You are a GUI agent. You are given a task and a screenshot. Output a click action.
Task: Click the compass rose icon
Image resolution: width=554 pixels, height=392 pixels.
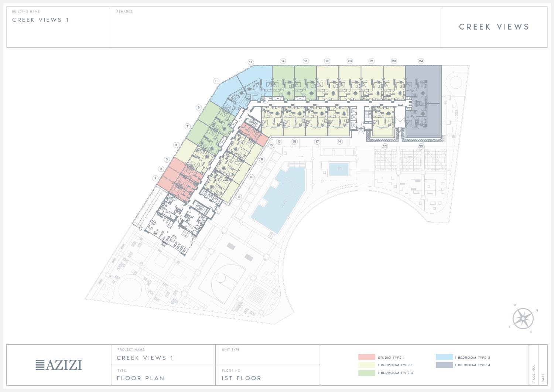coord(523,318)
